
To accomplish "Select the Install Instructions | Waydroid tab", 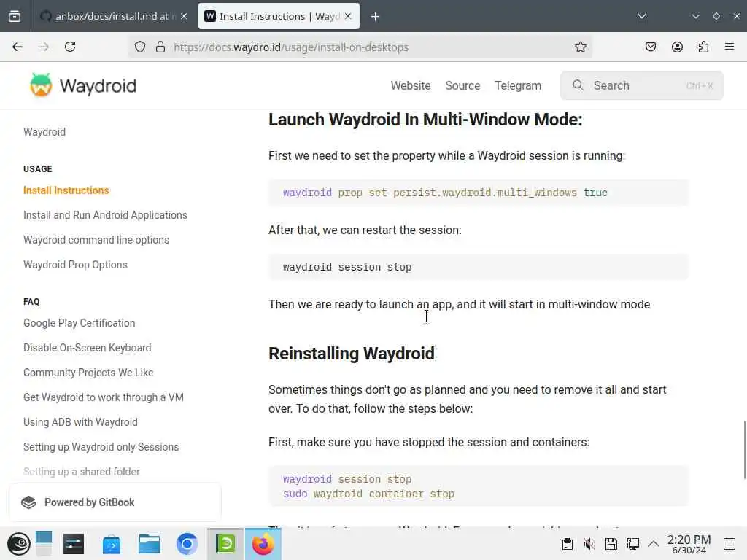I will (279, 16).
